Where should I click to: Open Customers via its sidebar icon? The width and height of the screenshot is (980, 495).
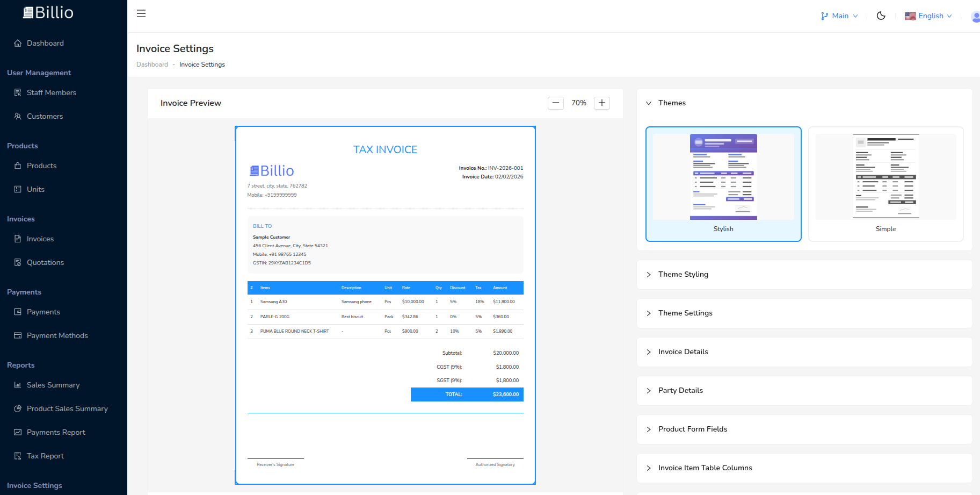(18, 116)
